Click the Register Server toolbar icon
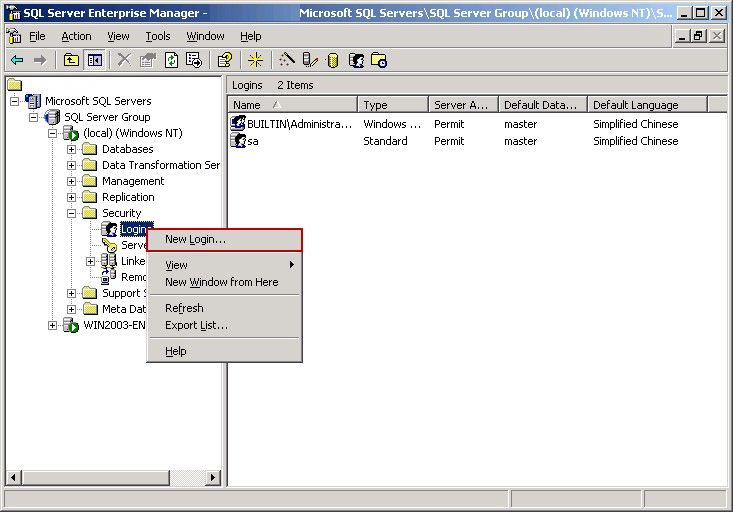 (x=310, y=60)
